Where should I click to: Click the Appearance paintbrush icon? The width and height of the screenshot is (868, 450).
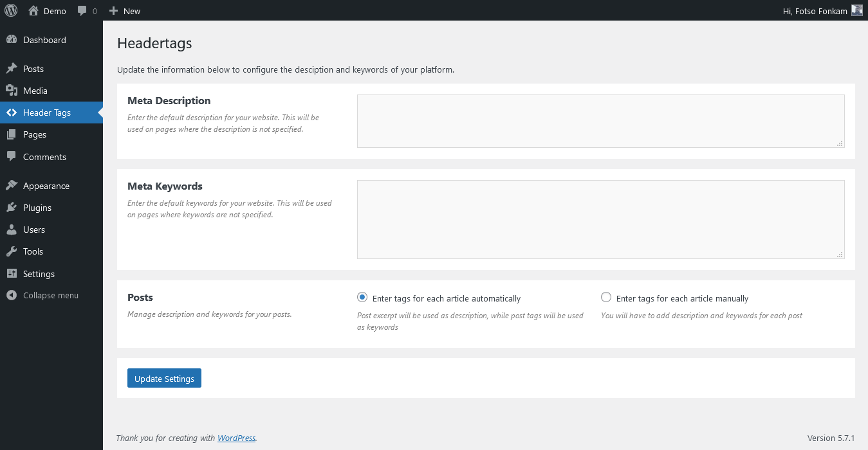click(12, 186)
